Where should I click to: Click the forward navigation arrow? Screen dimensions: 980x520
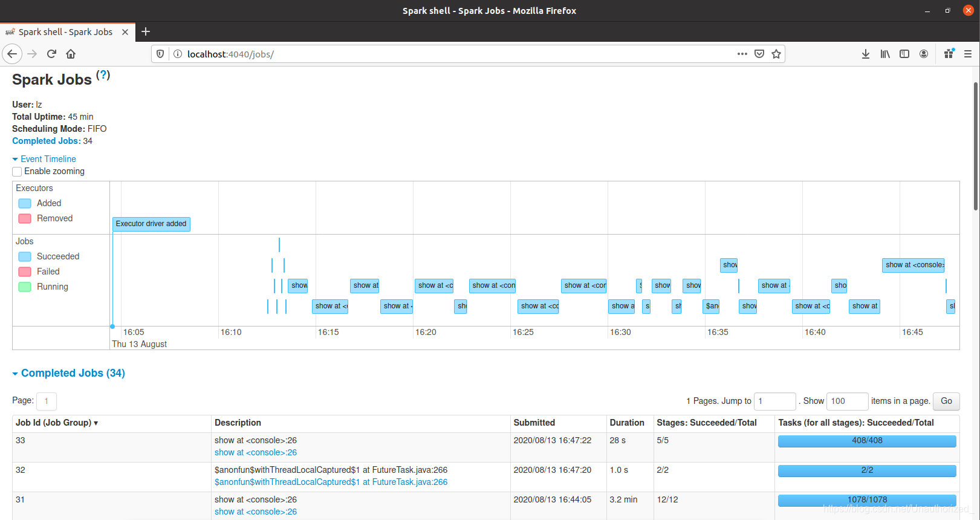point(32,54)
